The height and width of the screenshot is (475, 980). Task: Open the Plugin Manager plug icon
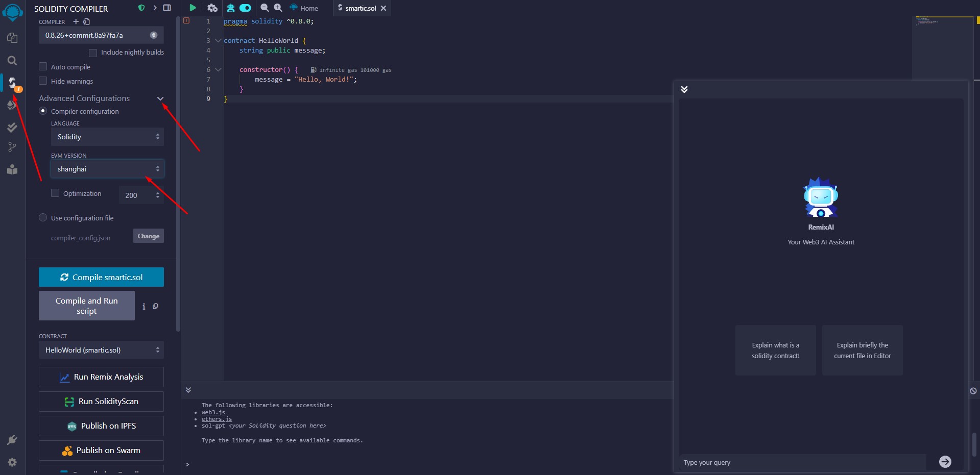coord(12,440)
